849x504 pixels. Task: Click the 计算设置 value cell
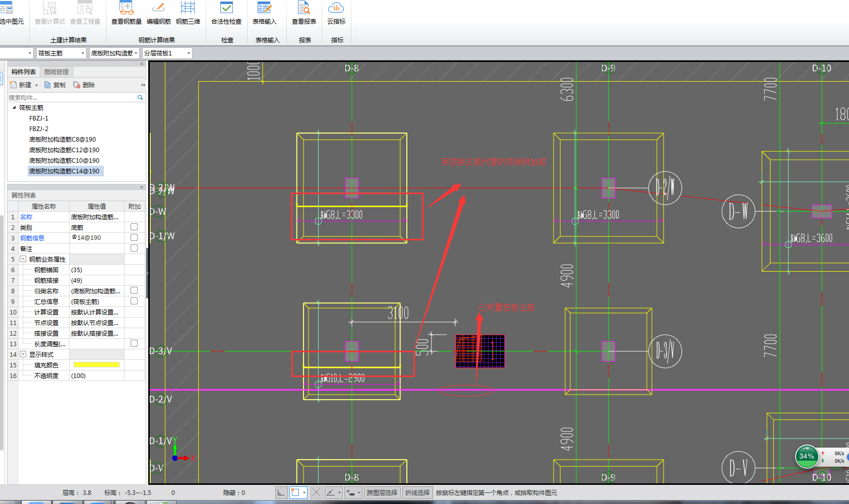pos(96,312)
